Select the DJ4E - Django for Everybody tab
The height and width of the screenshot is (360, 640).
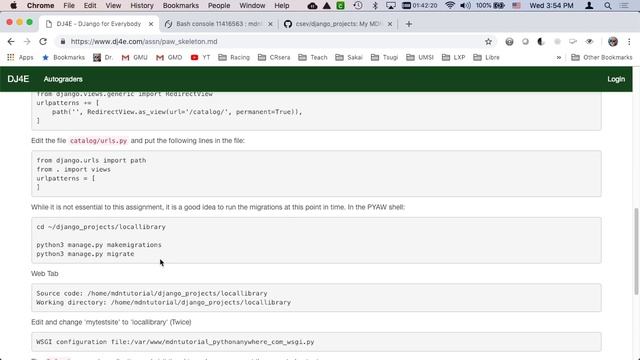pos(99,24)
